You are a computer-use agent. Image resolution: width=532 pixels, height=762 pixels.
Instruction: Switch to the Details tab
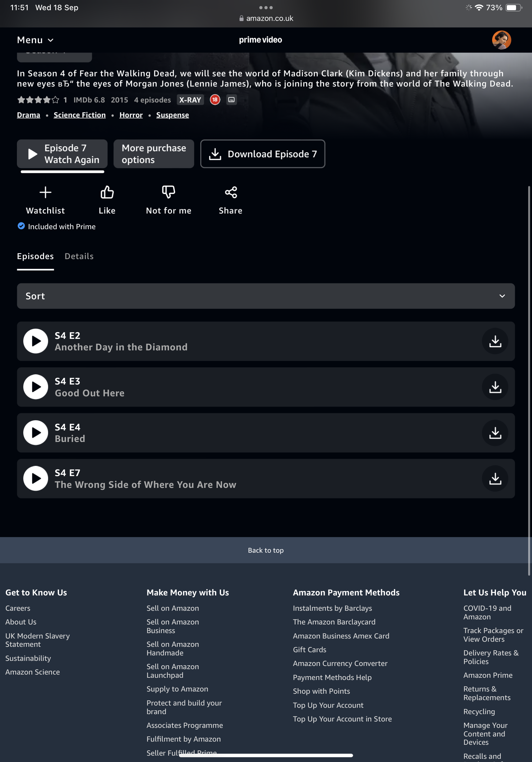click(x=79, y=256)
